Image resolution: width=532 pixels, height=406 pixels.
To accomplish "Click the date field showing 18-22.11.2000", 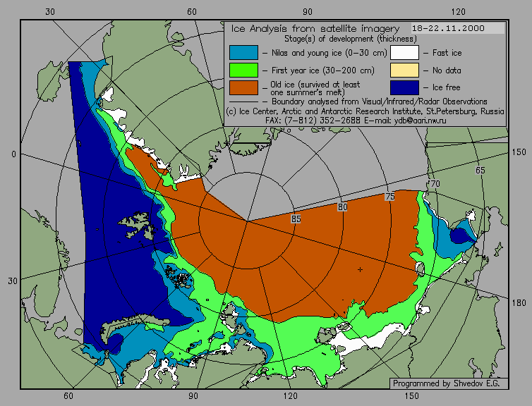I will click(x=458, y=28).
